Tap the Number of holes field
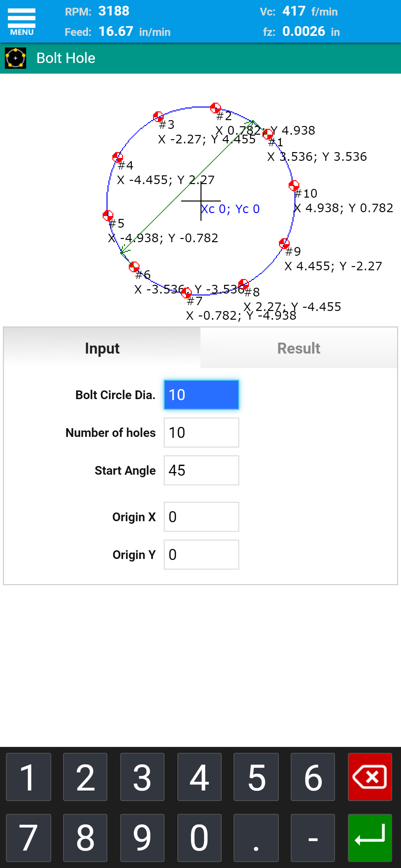The height and width of the screenshot is (868, 401). (201, 432)
